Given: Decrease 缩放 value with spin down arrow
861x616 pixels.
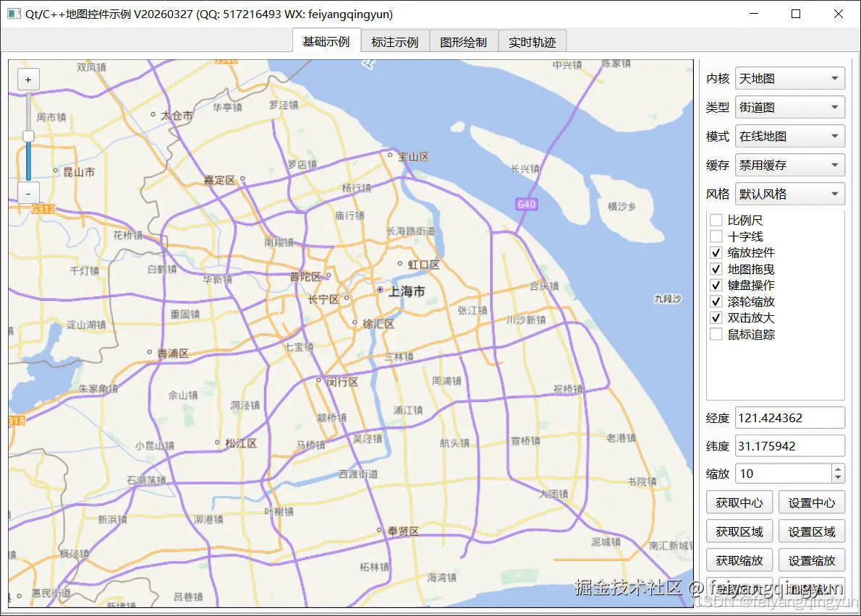Looking at the screenshot, I should tap(838, 479).
